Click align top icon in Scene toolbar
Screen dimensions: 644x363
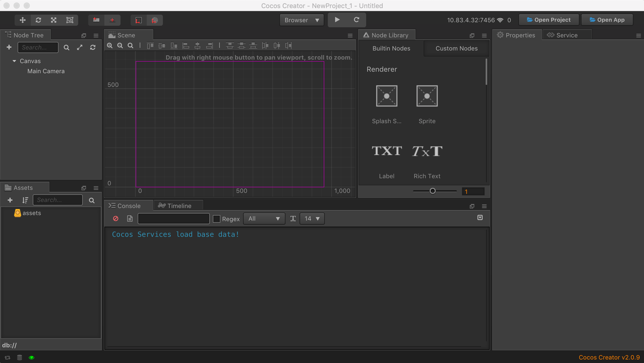pyautogui.click(x=150, y=45)
